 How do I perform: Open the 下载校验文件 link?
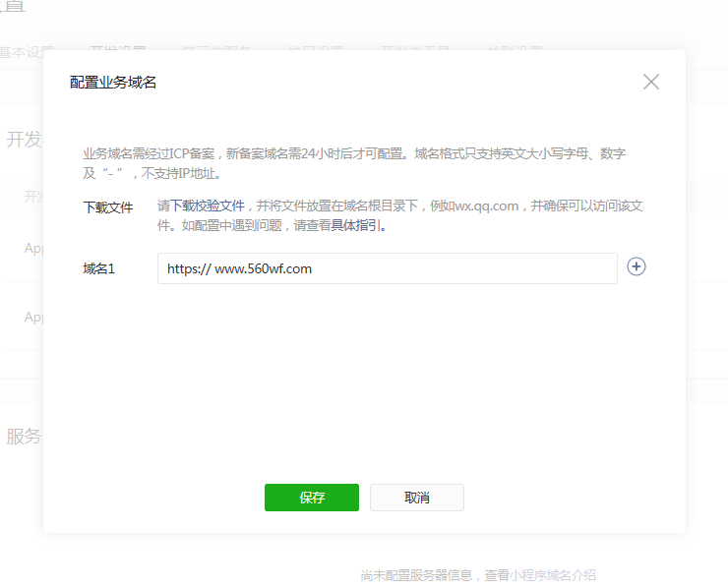point(207,206)
